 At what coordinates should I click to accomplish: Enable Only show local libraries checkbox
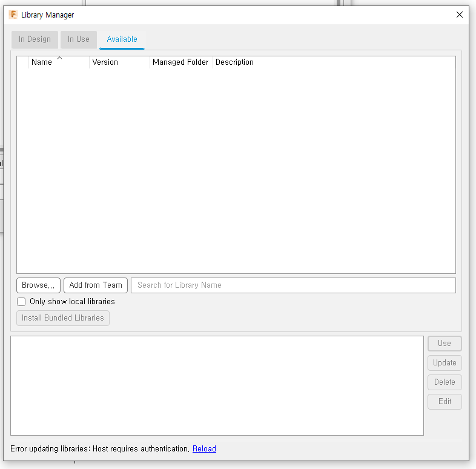(21, 302)
